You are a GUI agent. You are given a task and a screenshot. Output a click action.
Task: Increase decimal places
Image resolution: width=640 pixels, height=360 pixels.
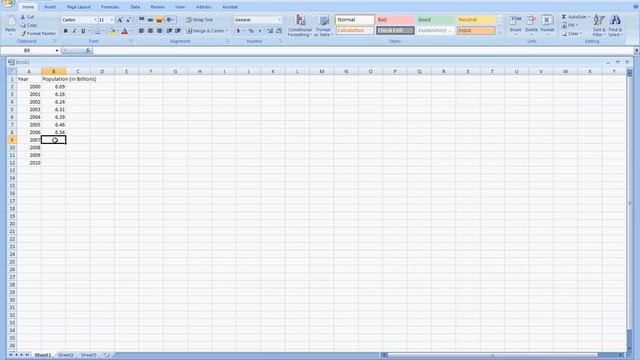point(270,31)
